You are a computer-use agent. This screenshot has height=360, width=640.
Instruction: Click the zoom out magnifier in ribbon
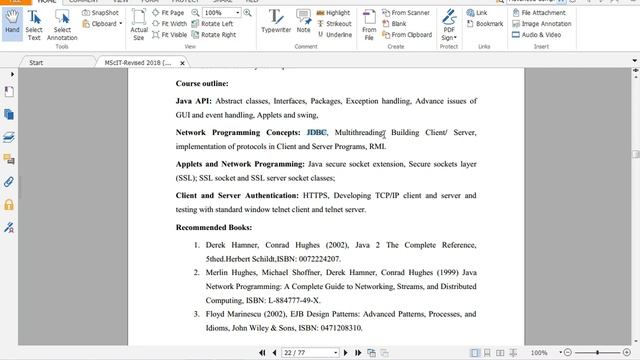pos(196,13)
